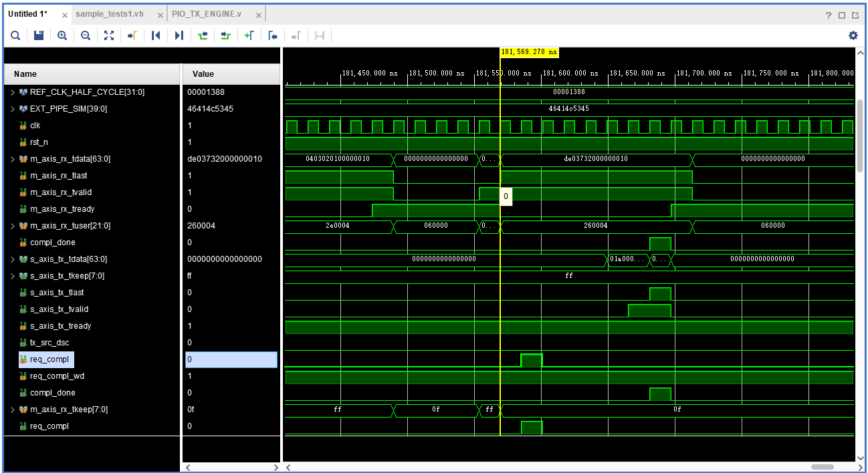Viewport: 868px width, 473px height.
Task: Zoom fit the full waveform
Action: click(x=109, y=35)
